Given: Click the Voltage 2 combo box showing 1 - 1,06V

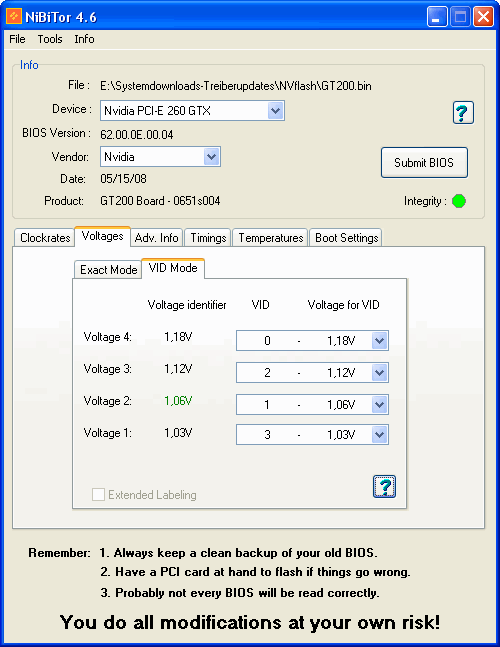Looking at the screenshot, I should click(x=312, y=404).
